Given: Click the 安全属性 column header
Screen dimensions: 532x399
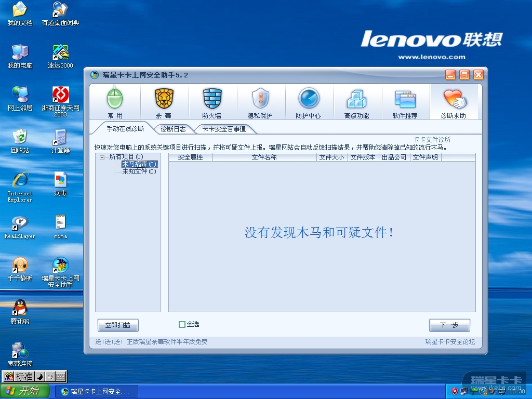Looking at the screenshot, I should [x=190, y=157].
